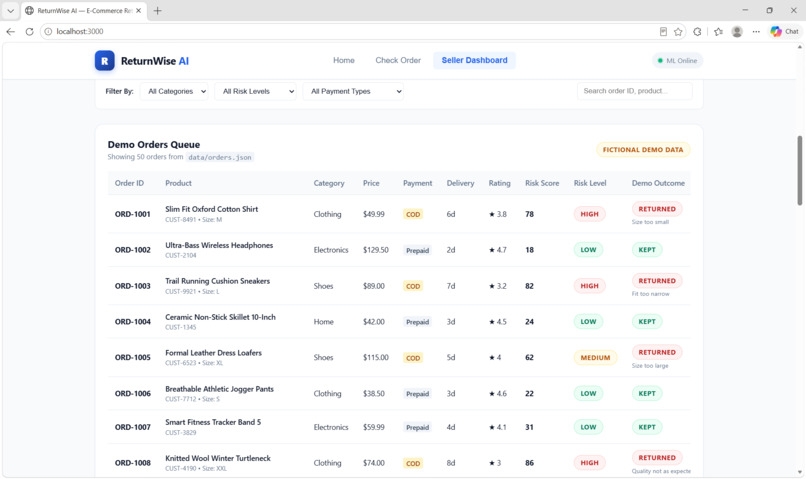Click the Risk Level column header
Image resolution: width=806 pixels, height=479 pixels.
point(590,183)
